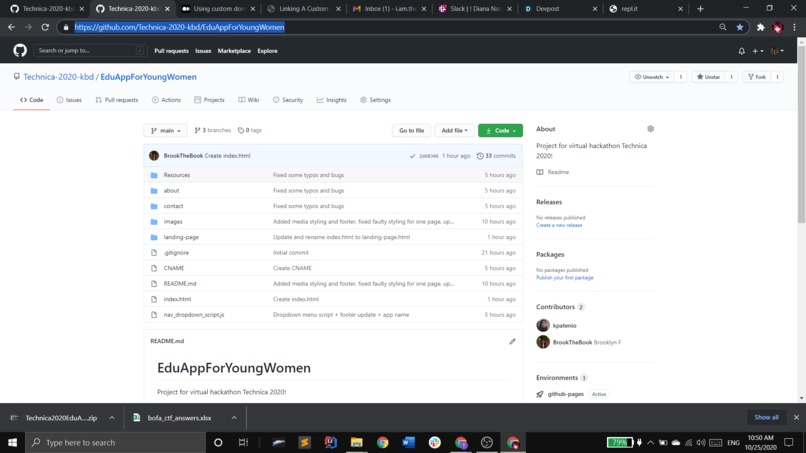Open the repository Settings tab
This screenshot has width=806, height=453.
pos(375,100)
